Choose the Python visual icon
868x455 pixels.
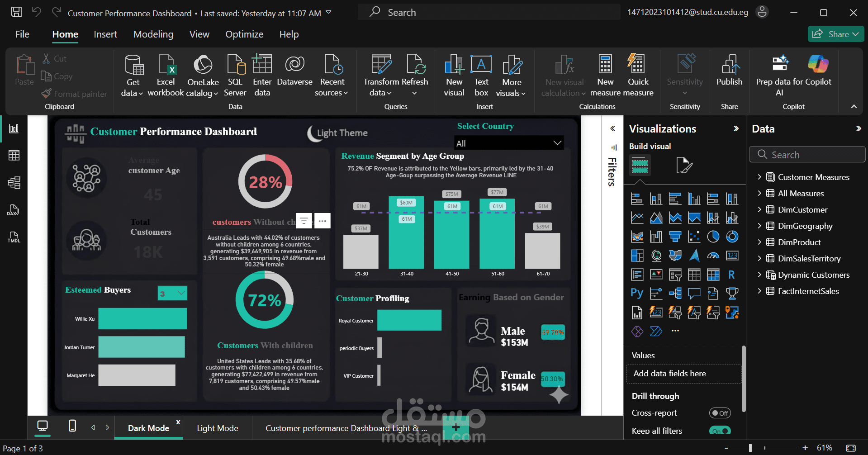click(x=637, y=294)
